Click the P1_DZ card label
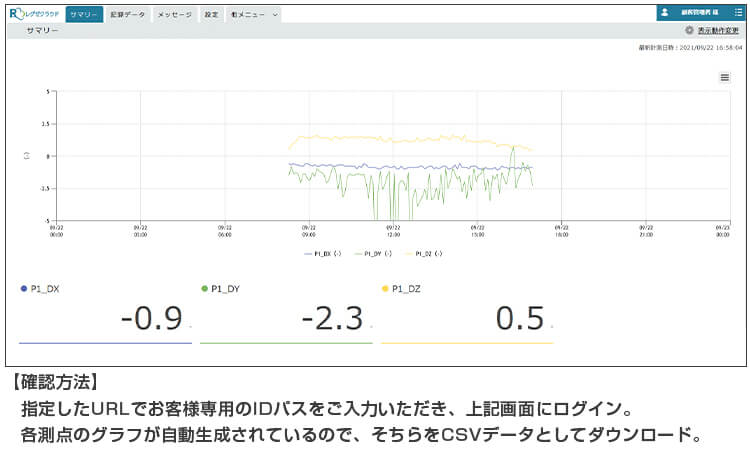 pos(406,288)
